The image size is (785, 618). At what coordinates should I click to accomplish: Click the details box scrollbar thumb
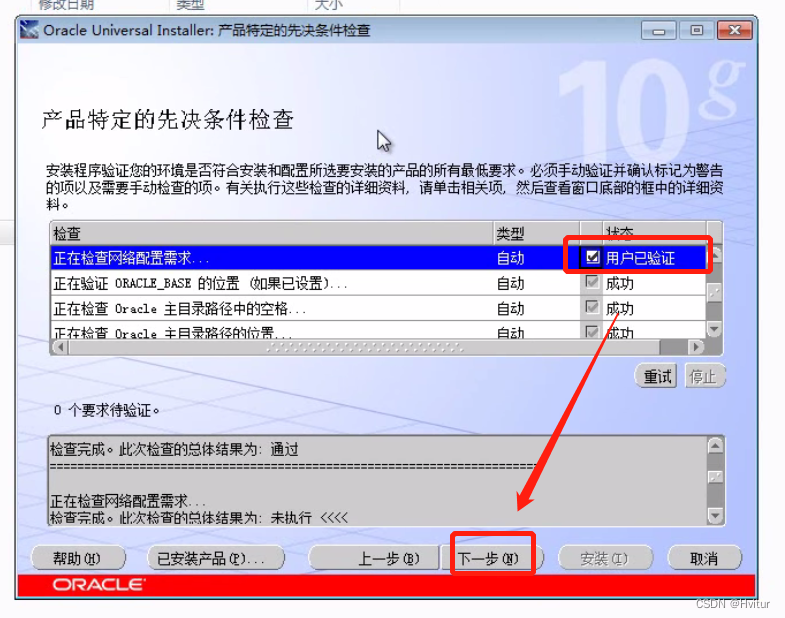click(x=716, y=476)
